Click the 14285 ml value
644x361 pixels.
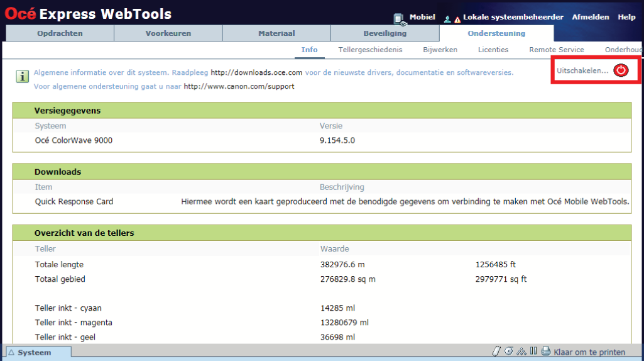click(337, 308)
